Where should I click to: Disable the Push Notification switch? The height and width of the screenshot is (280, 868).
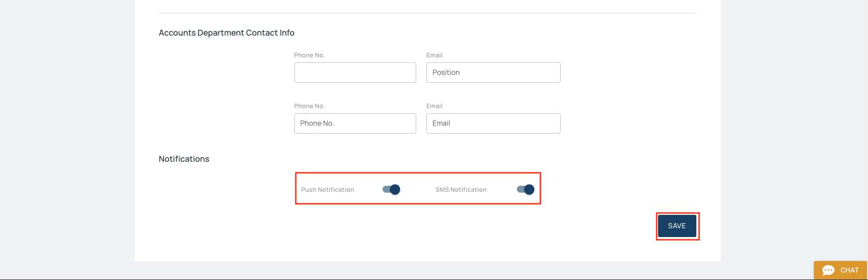[391, 189]
